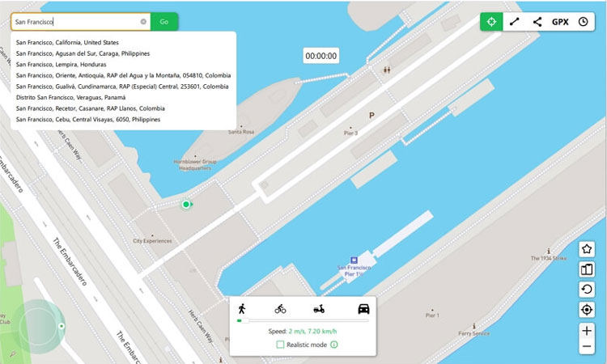The image size is (607, 364).
Task: Select car driving speed mode
Action: [363, 309]
